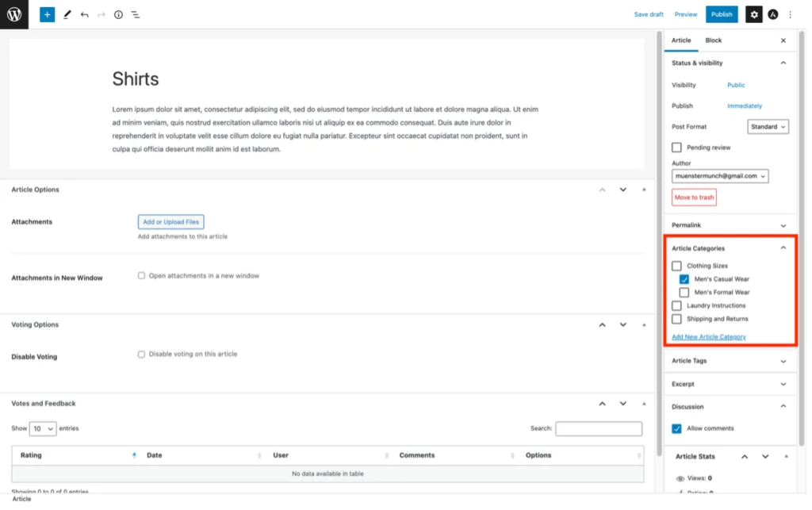
Task: Uncheck Allow comments checkbox
Action: 677,429
